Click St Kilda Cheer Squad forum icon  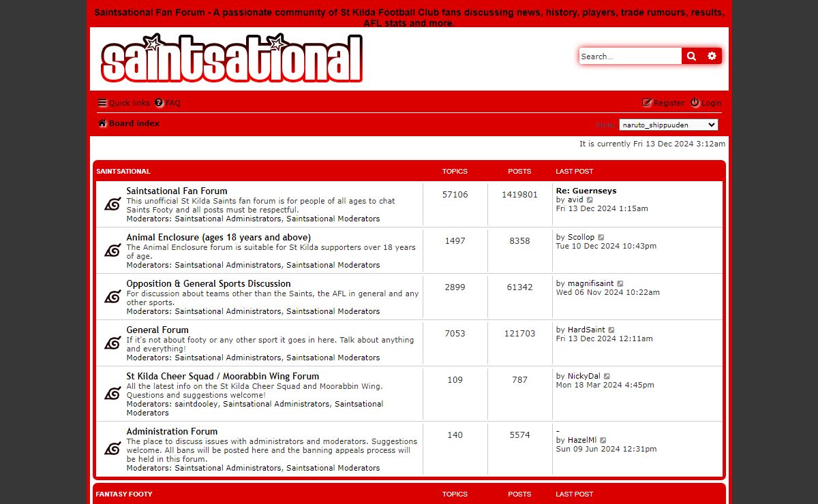point(112,393)
